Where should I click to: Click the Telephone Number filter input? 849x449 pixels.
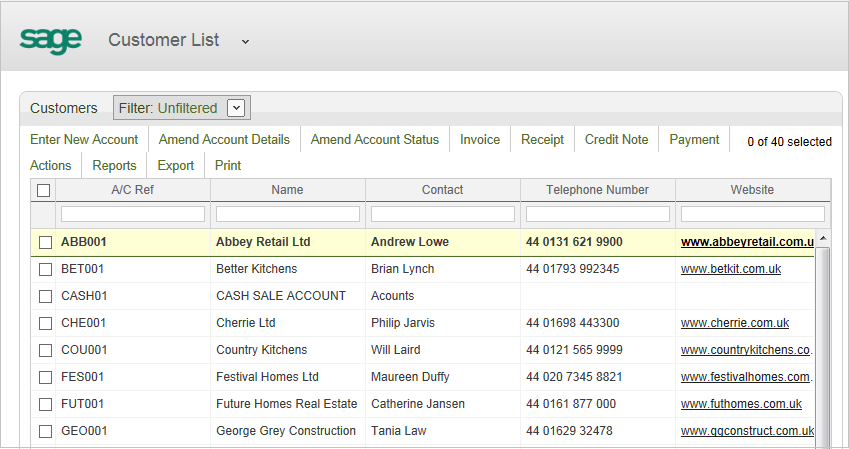(597, 214)
